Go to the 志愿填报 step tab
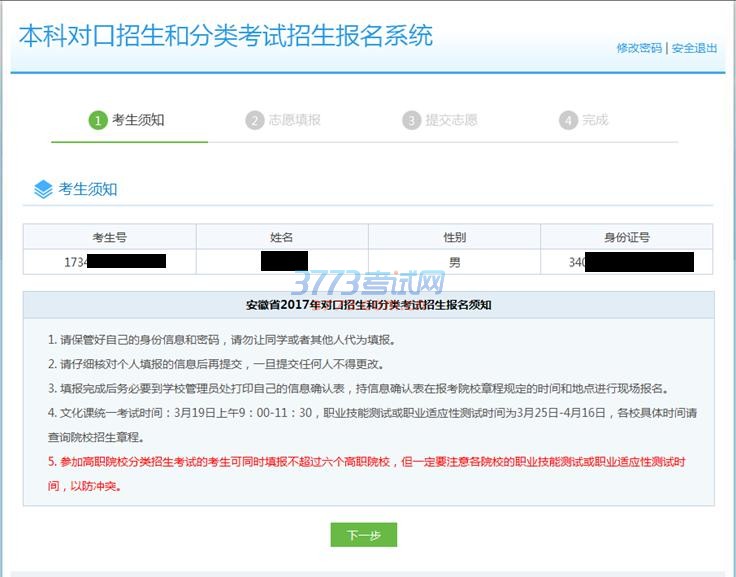 [295, 120]
